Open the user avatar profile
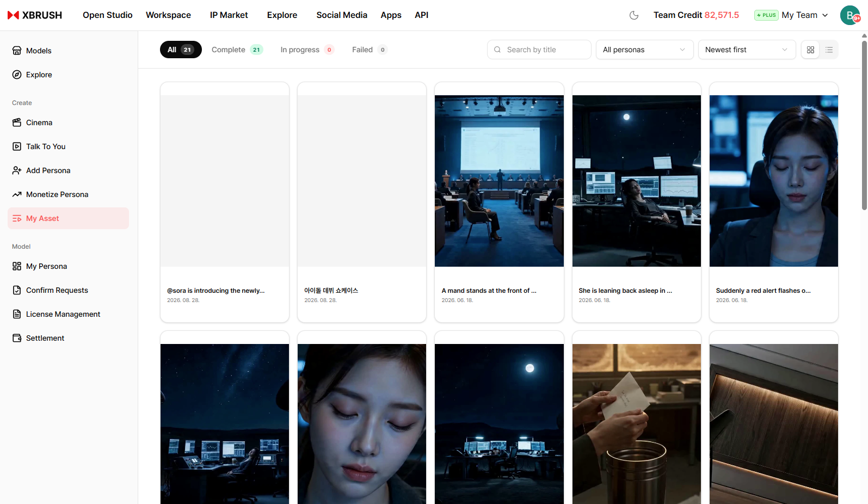Screen dimensions: 868x504 850,15
